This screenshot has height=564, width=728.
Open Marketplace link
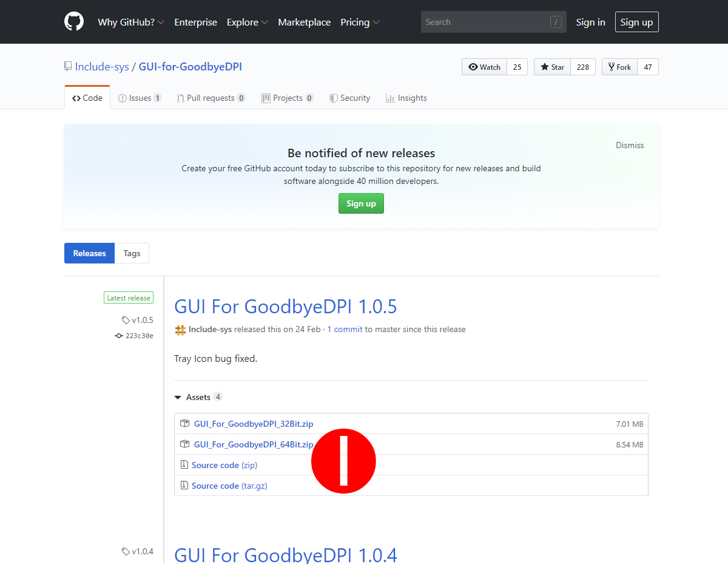(305, 22)
